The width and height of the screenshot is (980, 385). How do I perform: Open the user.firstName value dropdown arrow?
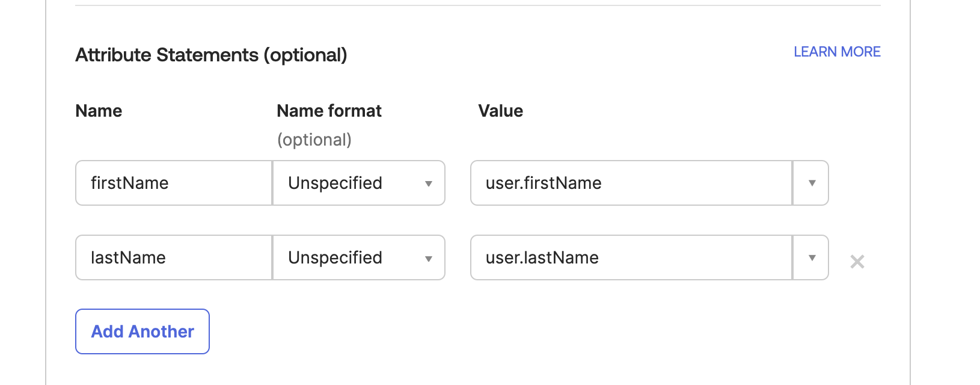811,183
